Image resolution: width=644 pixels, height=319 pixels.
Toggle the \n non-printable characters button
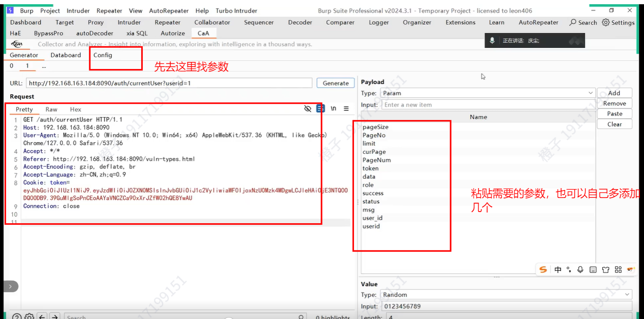(x=333, y=108)
